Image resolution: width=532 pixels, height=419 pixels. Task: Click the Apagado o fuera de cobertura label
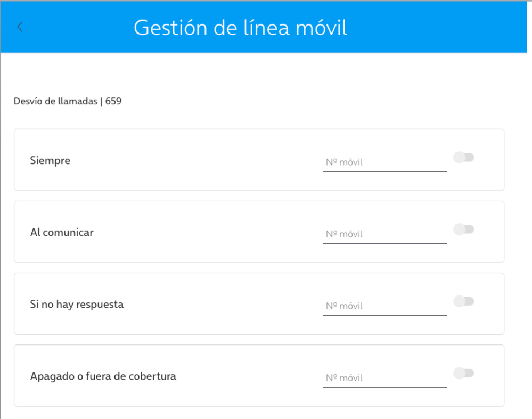click(103, 376)
